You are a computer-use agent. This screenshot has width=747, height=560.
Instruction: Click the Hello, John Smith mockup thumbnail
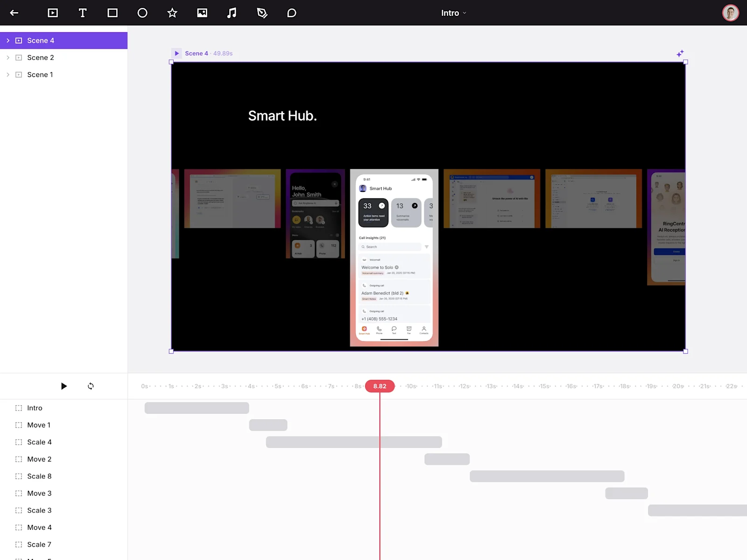[316, 214]
